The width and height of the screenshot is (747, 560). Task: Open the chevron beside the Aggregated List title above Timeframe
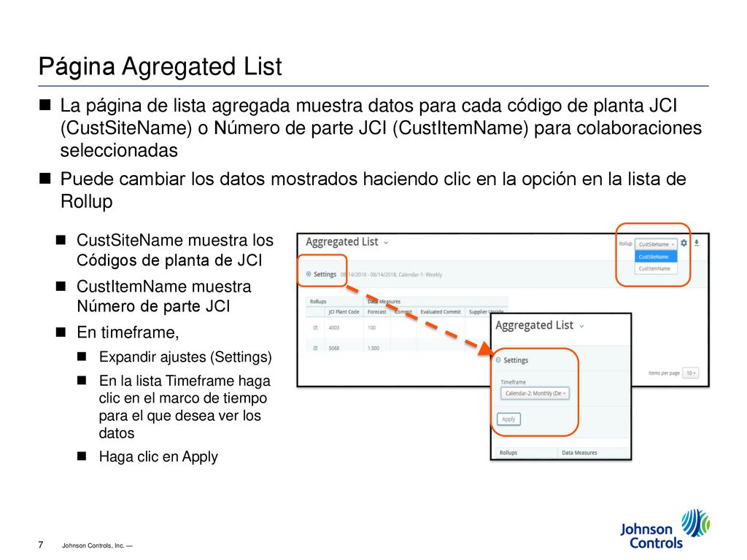click(x=581, y=326)
